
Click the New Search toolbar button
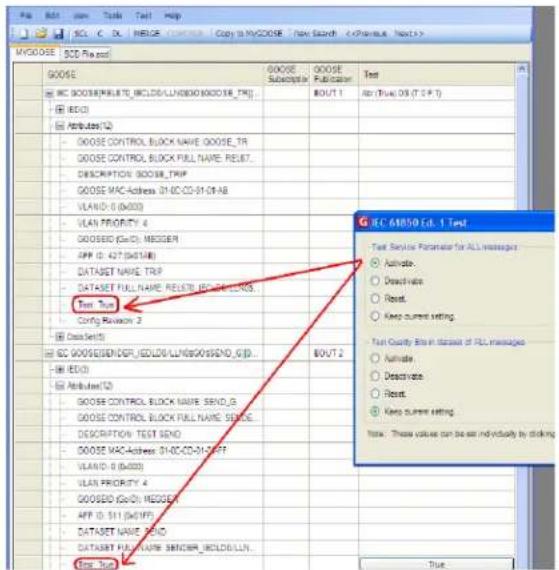[315, 33]
